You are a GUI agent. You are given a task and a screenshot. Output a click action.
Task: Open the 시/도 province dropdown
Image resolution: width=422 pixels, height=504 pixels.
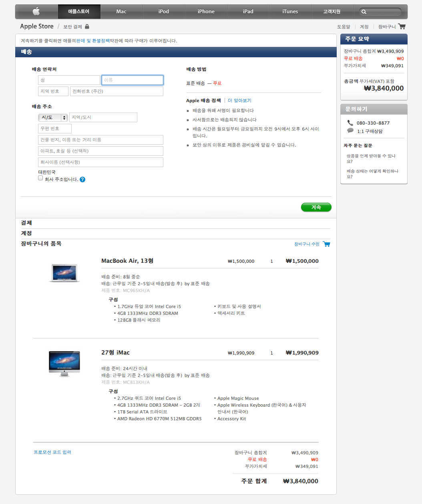[53, 117]
